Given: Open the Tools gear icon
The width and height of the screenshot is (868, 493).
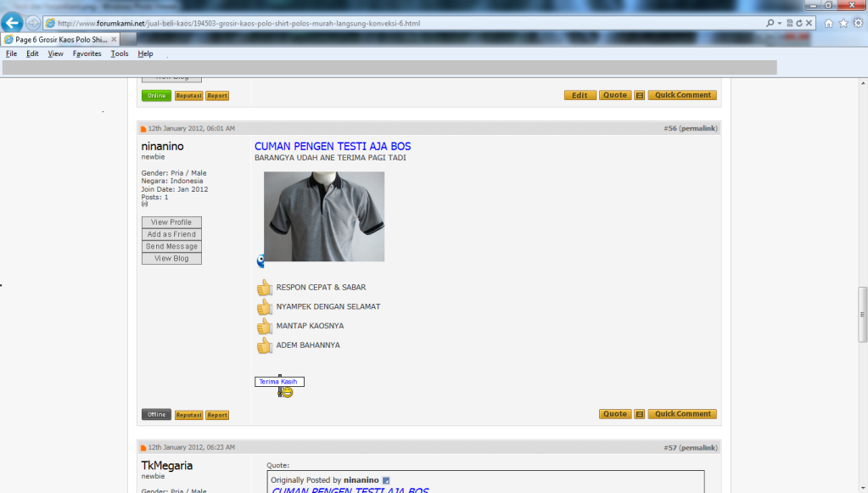Looking at the screenshot, I should coord(858,23).
